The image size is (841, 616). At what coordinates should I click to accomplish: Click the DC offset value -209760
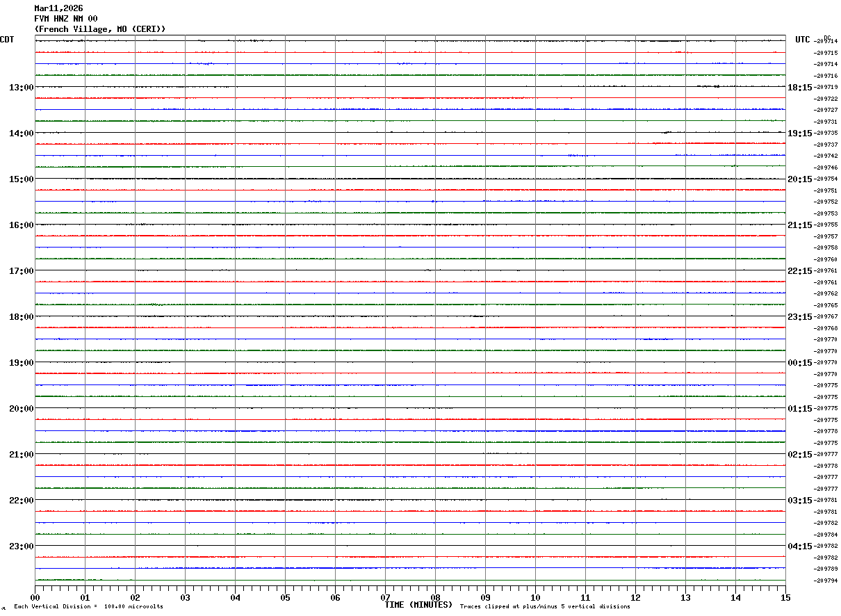tap(826, 259)
